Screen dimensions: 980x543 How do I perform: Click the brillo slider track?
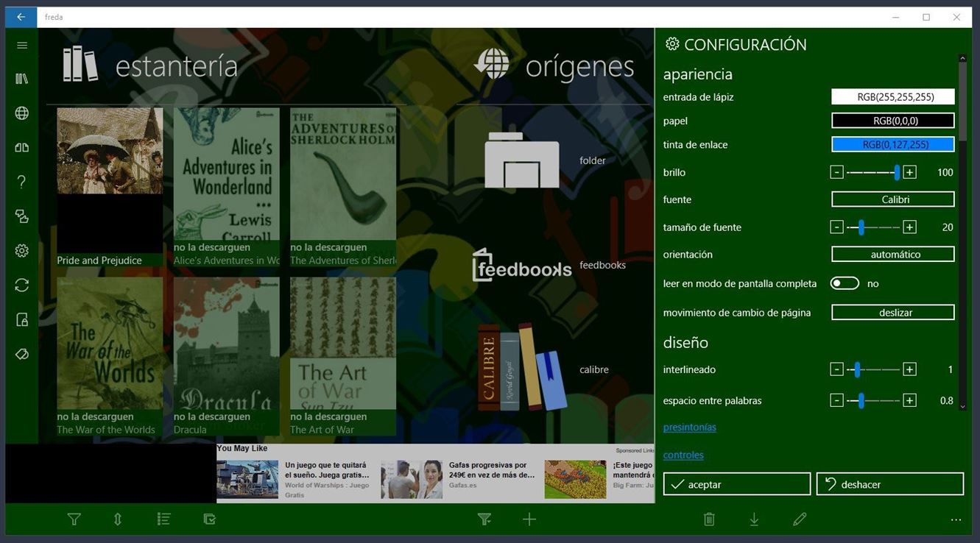click(873, 172)
